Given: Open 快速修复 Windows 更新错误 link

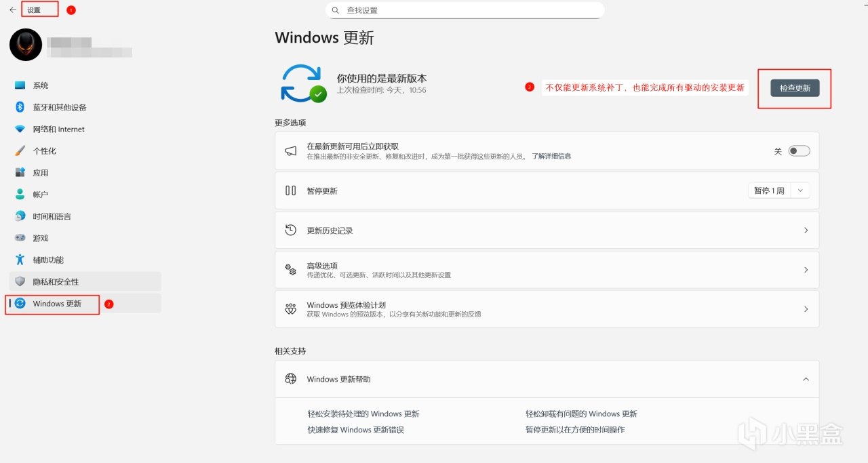Looking at the screenshot, I should pyautogui.click(x=355, y=430).
